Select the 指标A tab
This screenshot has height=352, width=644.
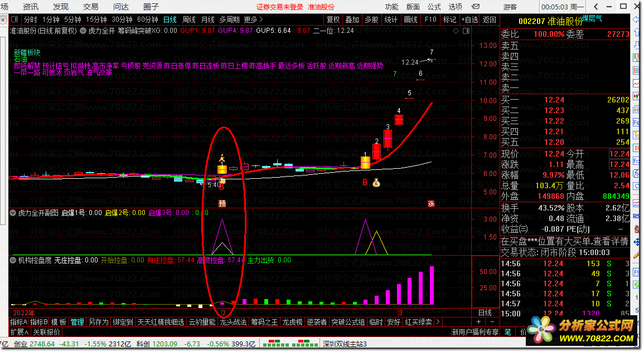(18, 322)
